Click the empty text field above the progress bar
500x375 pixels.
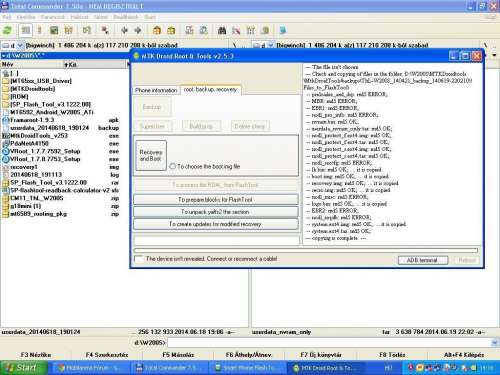point(217,240)
